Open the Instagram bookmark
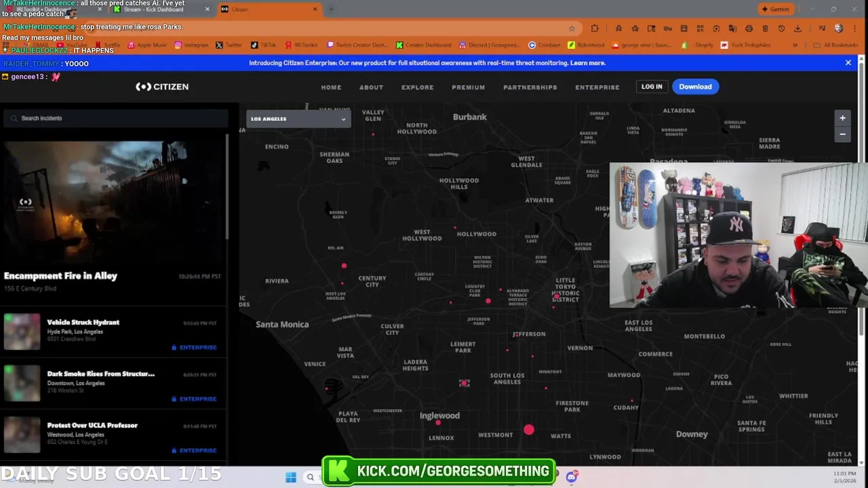The height and width of the screenshot is (488, 868). [x=191, y=45]
